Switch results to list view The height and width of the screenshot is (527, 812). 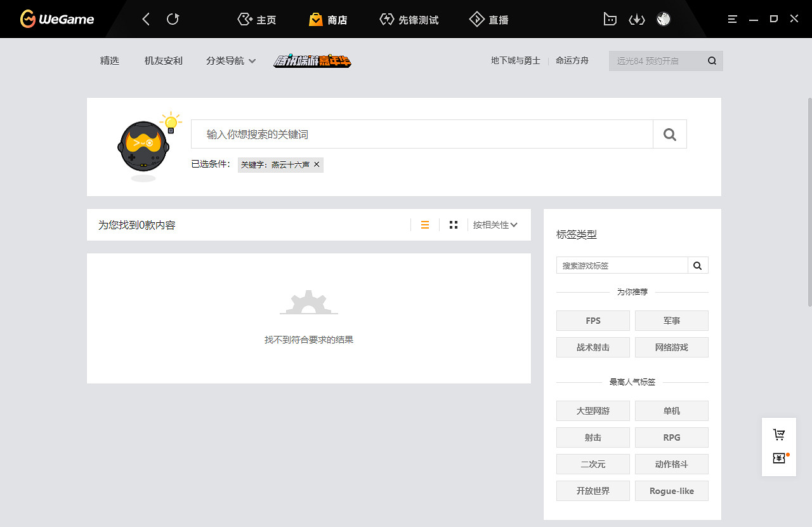click(424, 225)
